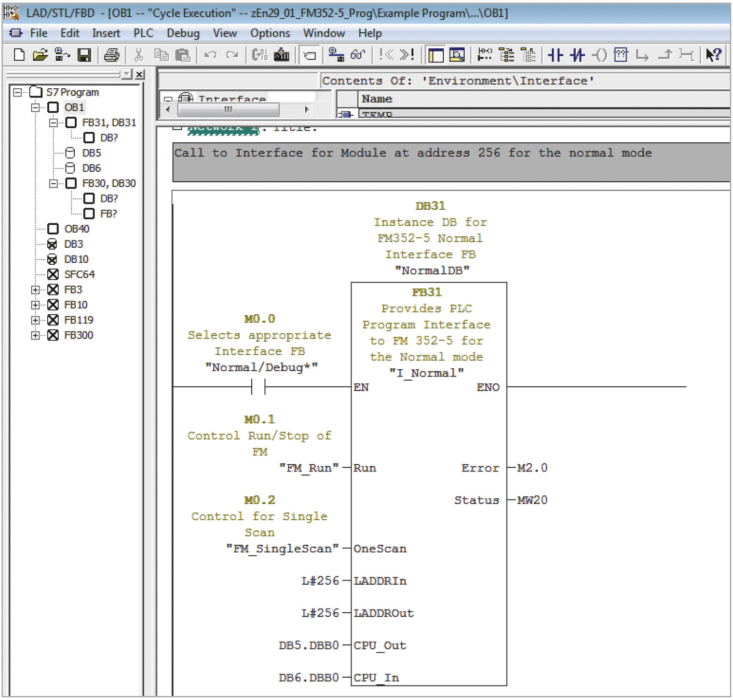Image resolution: width=733 pixels, height=700 pixels.
Task: Select the M2.0 Error output operand
Action: pyautogui.click(x=532, y=468)
